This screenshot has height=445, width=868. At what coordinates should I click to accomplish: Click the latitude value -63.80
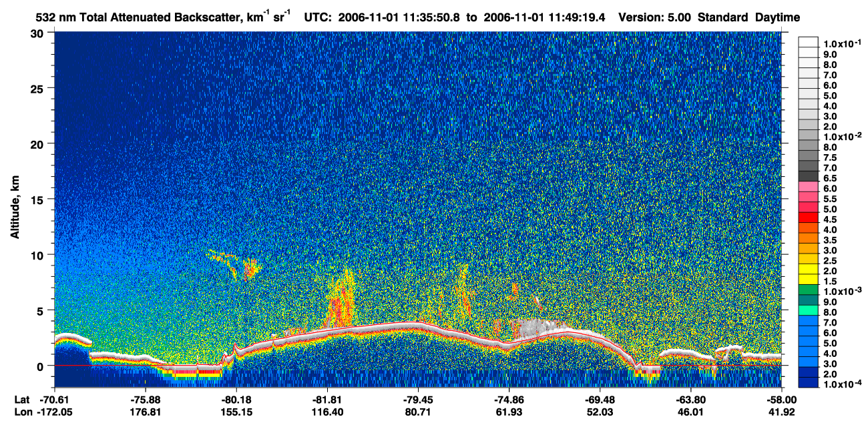click(690, 400)
